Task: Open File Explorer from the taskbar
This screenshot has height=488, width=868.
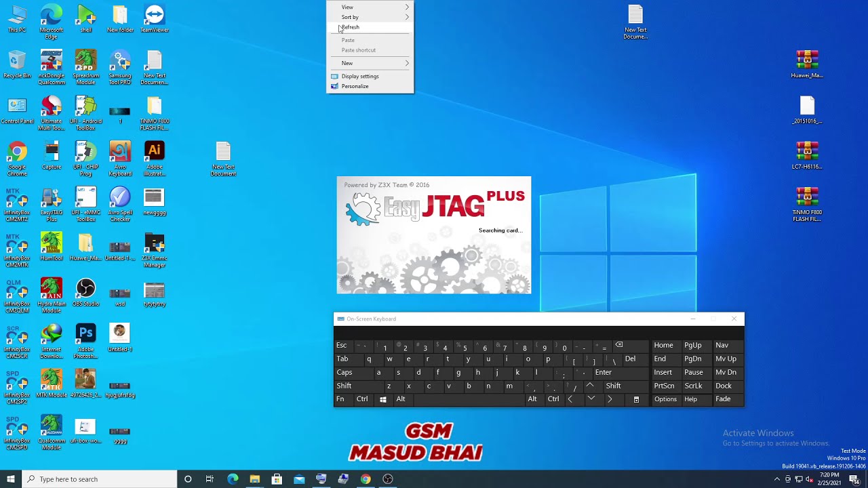Action: 254,479
